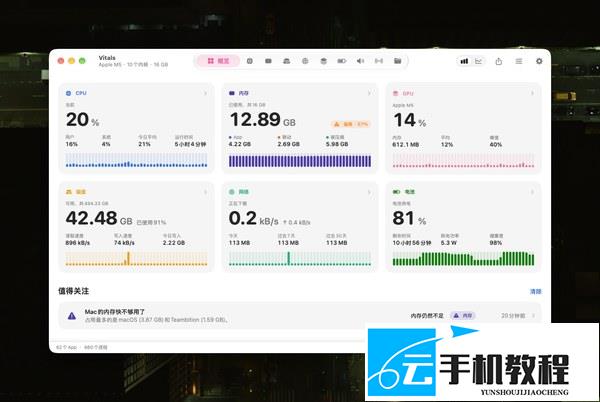This screenshot has height=402, width=600.
Task: Click the '5.98 GB' memory value
Action: pos(337,144)
